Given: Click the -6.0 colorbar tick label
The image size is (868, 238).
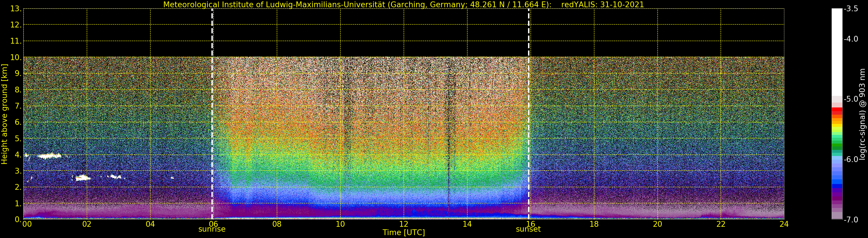Looking at the screenshot, I should tap(851, 159).
